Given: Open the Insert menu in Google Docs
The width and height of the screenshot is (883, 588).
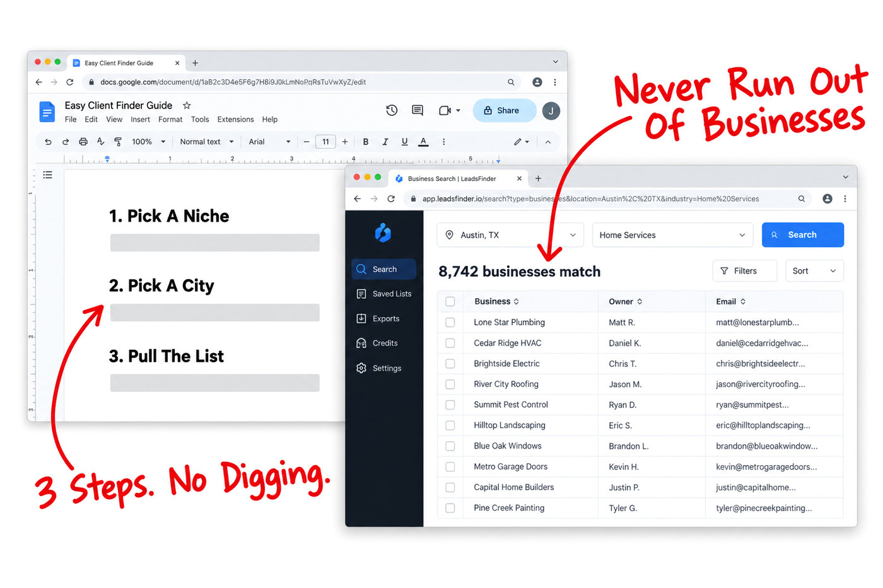Looking at the screenshot, I should (140, 119).
